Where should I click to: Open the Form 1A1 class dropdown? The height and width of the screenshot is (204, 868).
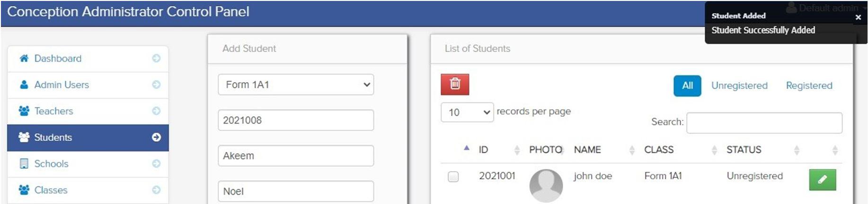[x=296, y=84]
